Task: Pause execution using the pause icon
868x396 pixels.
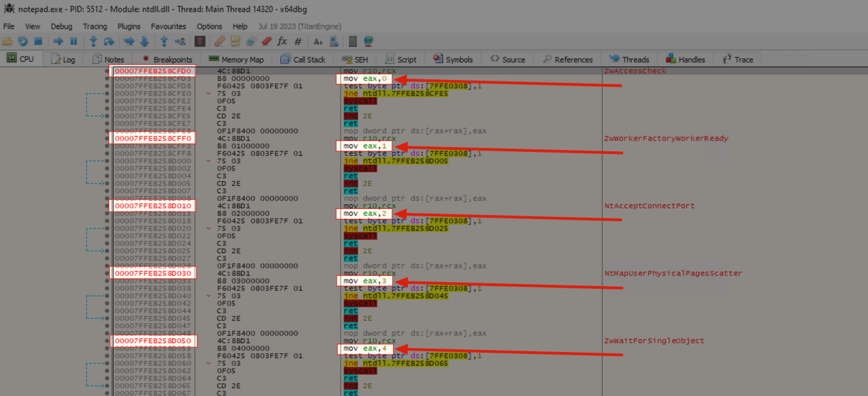Action: [x=73, y=41]
